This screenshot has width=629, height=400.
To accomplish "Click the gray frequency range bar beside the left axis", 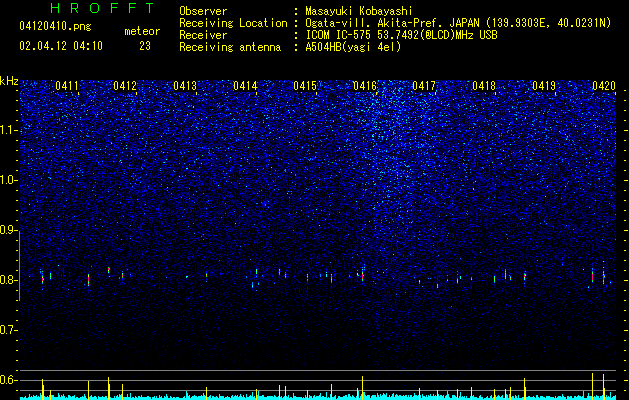I will (x=19, y=266).
